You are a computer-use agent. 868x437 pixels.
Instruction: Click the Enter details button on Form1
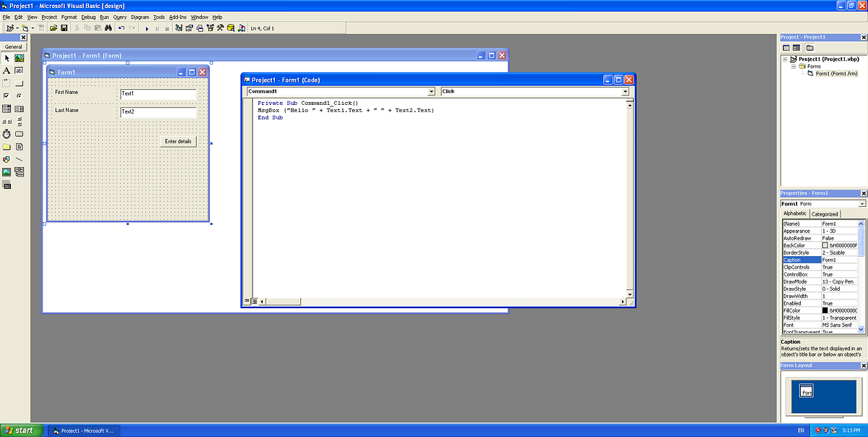(177, 141)
